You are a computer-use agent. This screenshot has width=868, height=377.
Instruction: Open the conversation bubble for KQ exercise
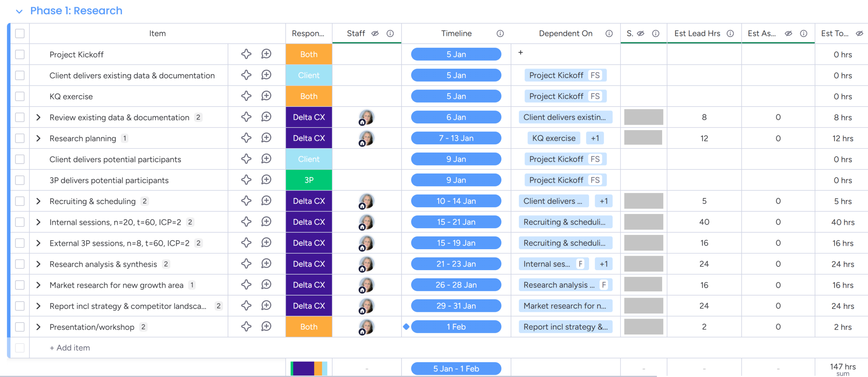[266, 96]
